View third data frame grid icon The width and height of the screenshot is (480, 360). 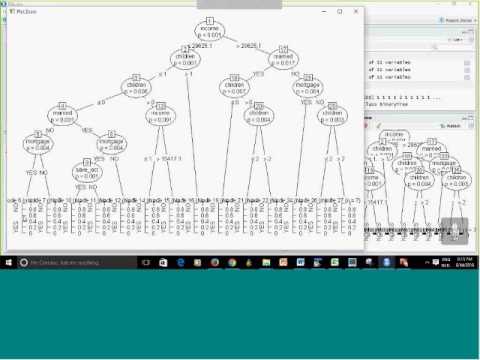(467, 77)
